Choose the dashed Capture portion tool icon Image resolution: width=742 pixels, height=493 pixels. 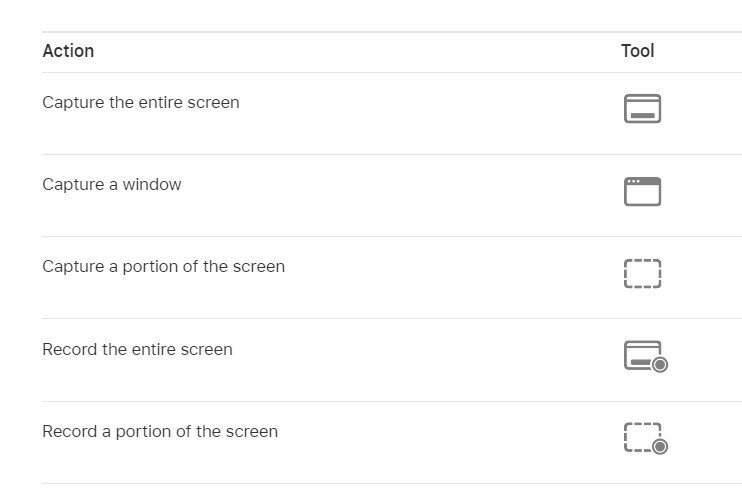[x=642, y=273]
